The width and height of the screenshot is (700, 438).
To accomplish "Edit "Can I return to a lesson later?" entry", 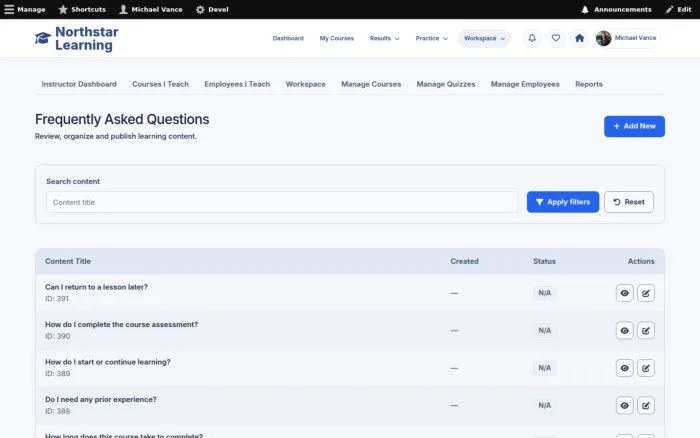I will click(x=646, y=293).
